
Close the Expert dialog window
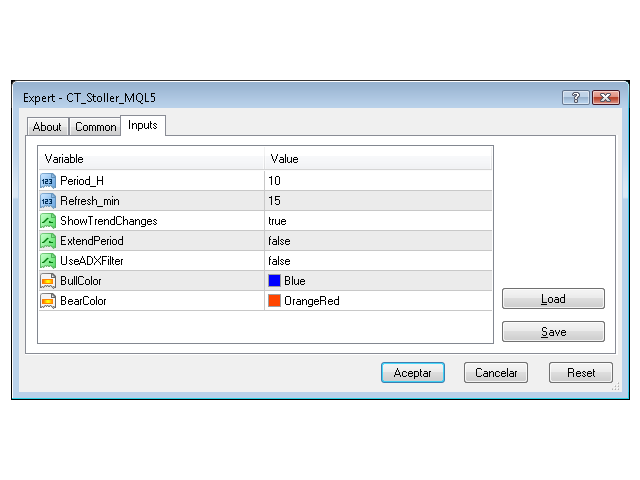(606, 98)
